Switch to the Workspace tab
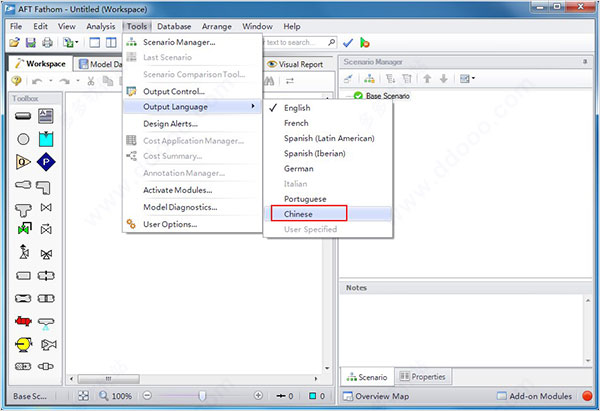Viewport: 600px width, 411px height. (x=41, y=64)
